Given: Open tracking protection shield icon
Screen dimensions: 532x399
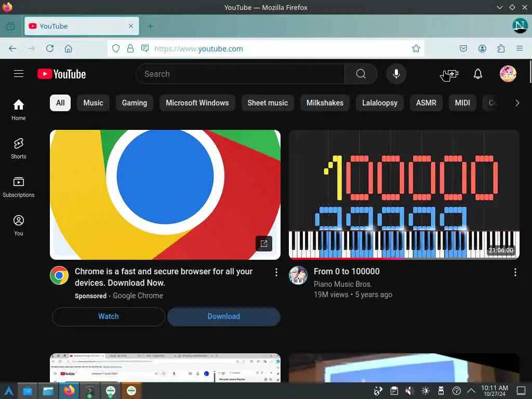Looking at the screenshot, I should (x=116, y=48).
